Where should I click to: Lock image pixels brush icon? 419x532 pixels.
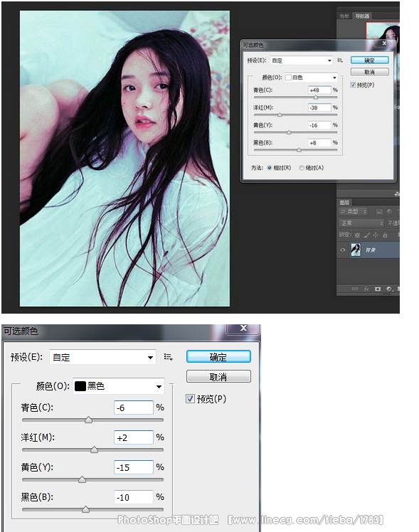coord(367,235)
